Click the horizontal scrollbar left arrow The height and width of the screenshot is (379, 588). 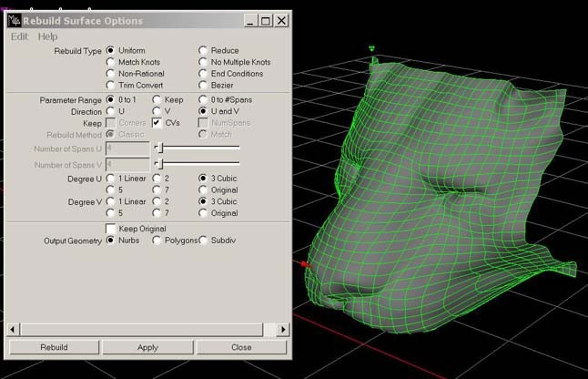(x=13, y=330)
